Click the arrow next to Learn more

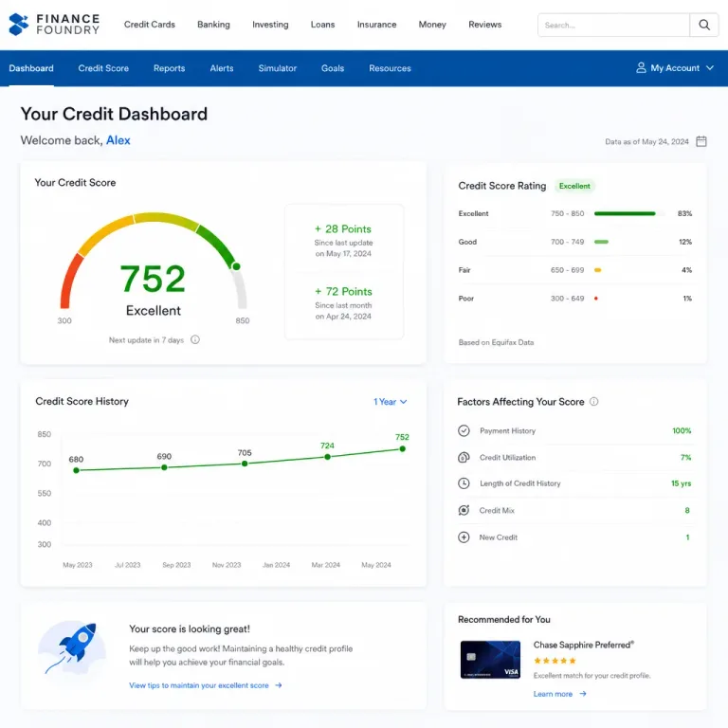coord(583,694)
